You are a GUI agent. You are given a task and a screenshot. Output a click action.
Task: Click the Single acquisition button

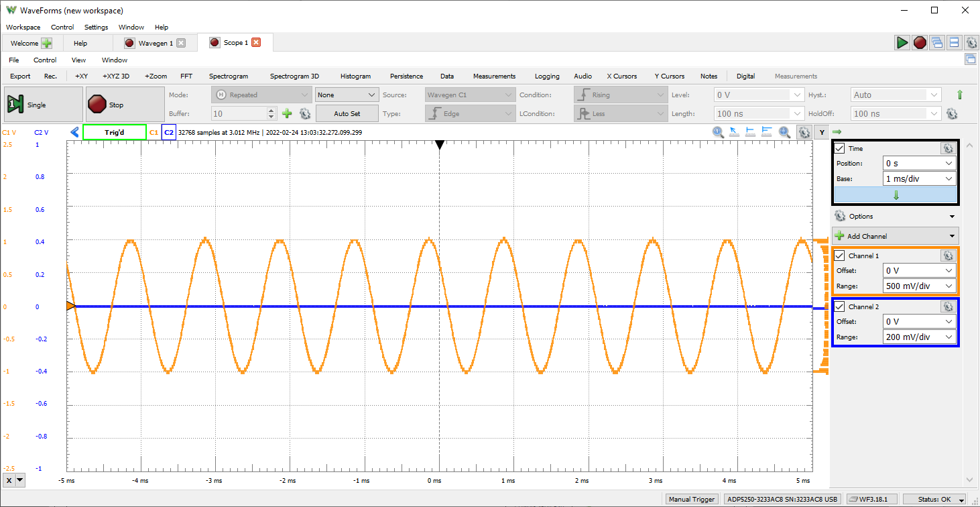pyautogui.click(x=43, y=105)
